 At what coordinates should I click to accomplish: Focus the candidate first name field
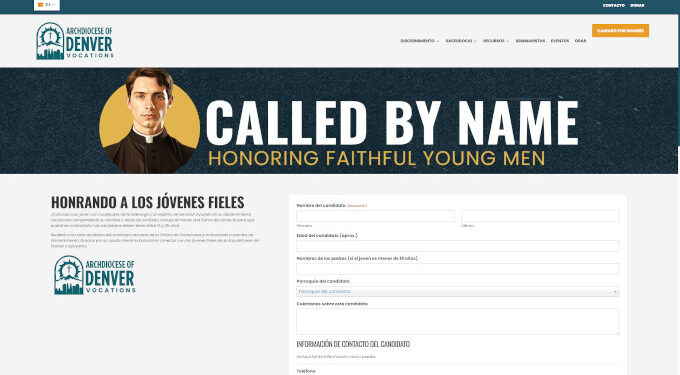tap(376, 216)
